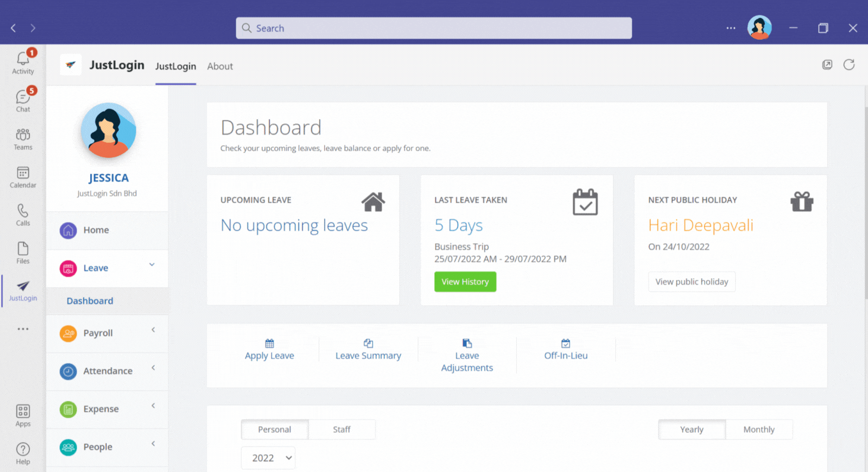The height and width of the screenshot is (472, 868).
Task: Click the People sidebar icon
Action: (68, 447)
